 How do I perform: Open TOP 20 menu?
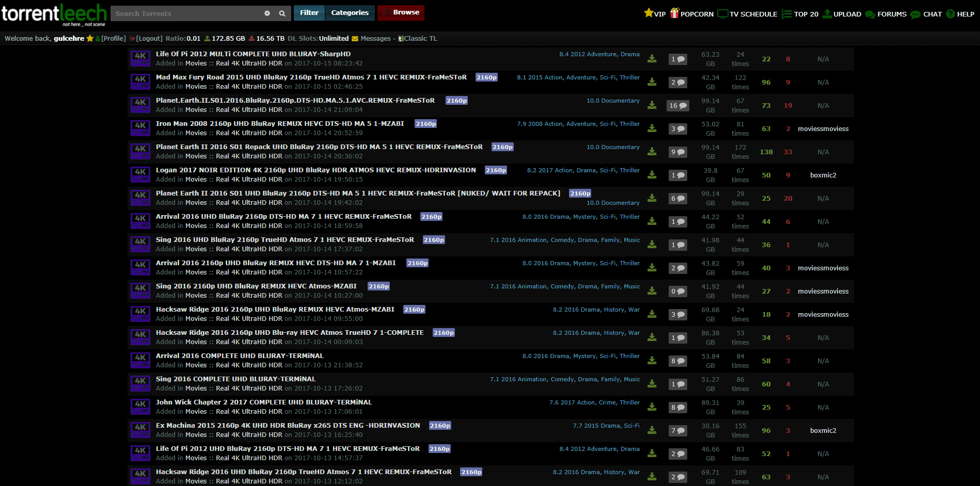pos(800,14)
